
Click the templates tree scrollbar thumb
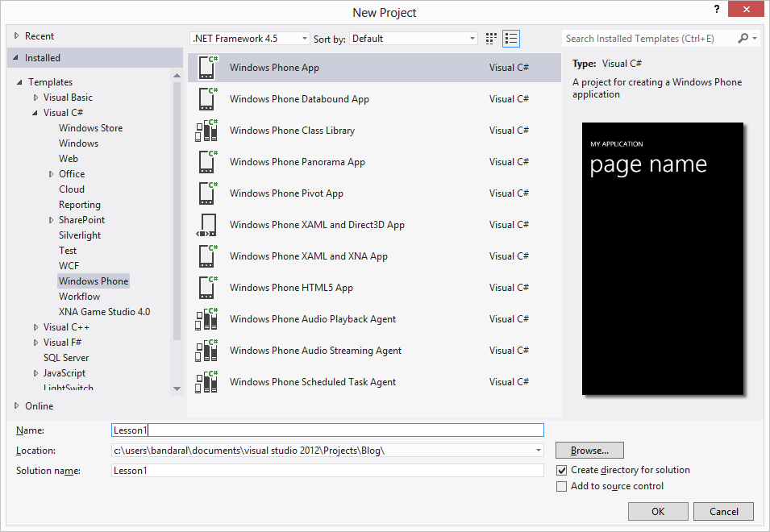pos(177,211)
